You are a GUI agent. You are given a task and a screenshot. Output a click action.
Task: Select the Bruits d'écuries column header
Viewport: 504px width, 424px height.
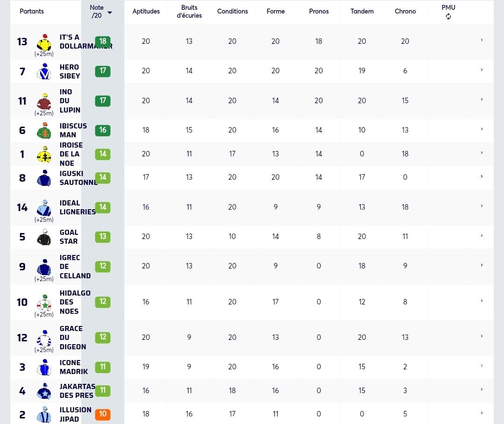point(189,11)
